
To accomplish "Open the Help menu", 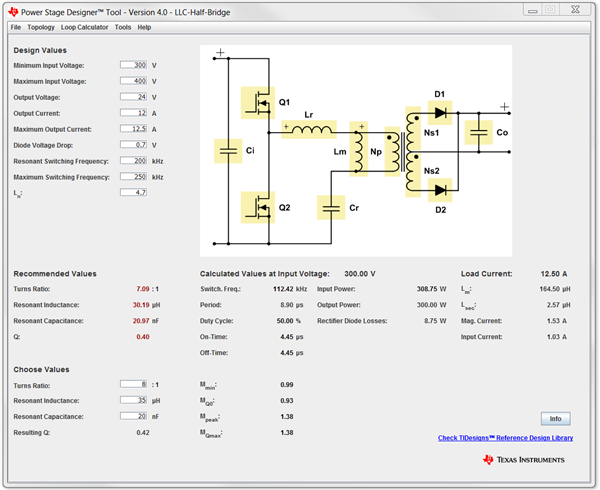I will coord(144,27).
